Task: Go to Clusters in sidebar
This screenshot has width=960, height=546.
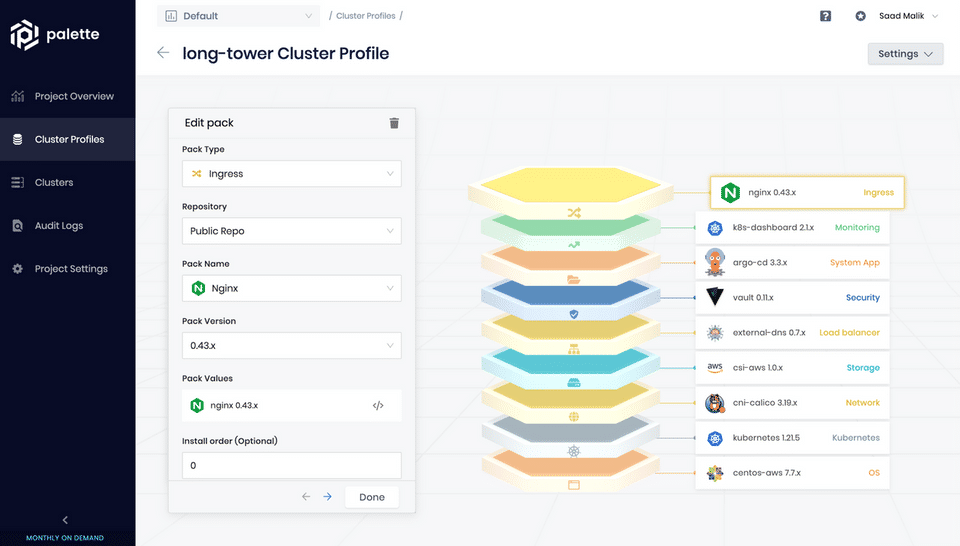Action: [67, 182]
